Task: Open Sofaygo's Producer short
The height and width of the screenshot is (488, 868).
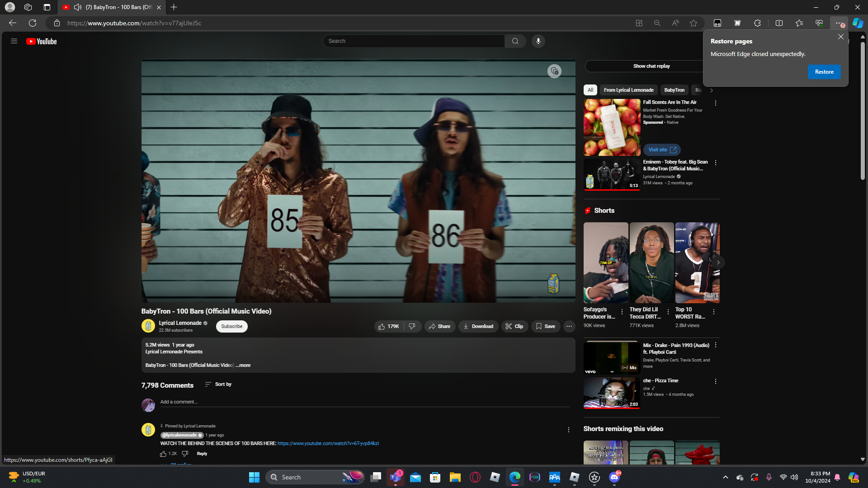Action: [606, 263]
